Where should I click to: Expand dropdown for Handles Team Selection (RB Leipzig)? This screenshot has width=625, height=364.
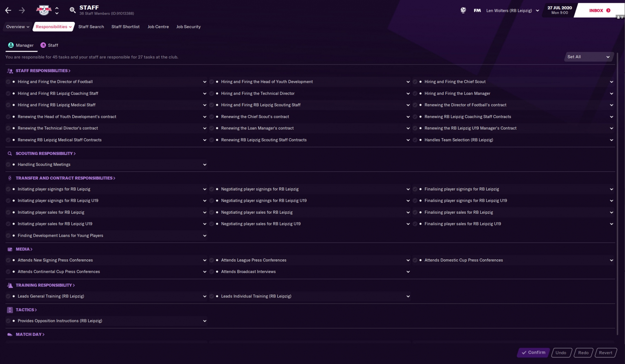point(611,140)
